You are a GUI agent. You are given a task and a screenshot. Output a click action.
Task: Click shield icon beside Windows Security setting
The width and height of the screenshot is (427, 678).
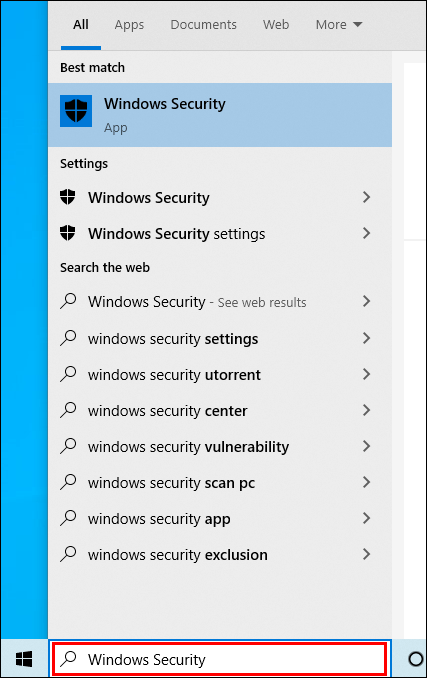[x=67, y=197]
